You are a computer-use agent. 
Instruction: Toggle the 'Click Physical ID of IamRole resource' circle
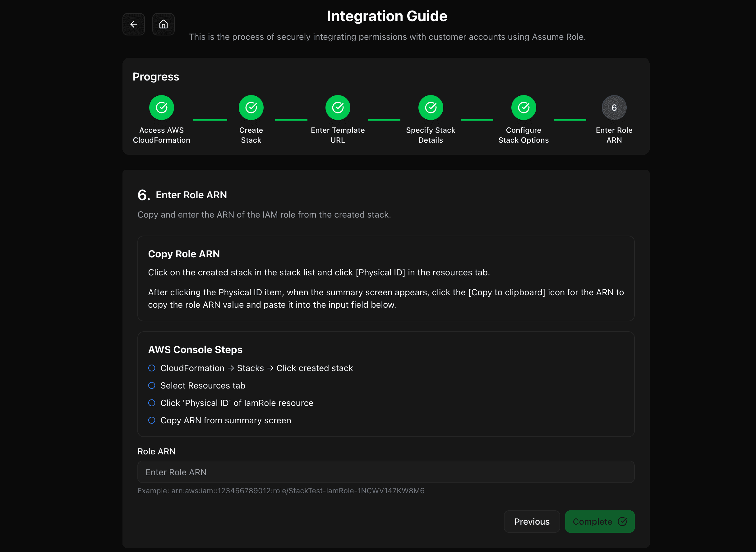pos(152,402)
